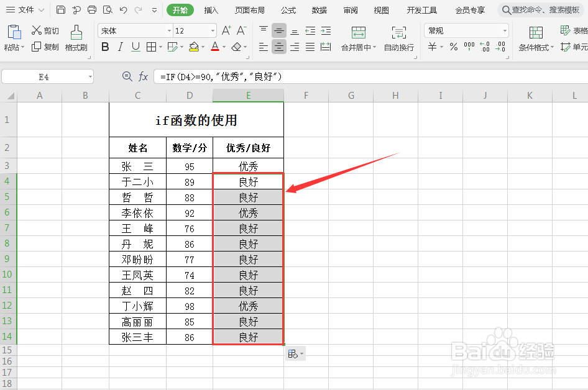The width and height of the screenshot is (588, 390).
Task: Click the percent style icon
Action: pos(452,47)
